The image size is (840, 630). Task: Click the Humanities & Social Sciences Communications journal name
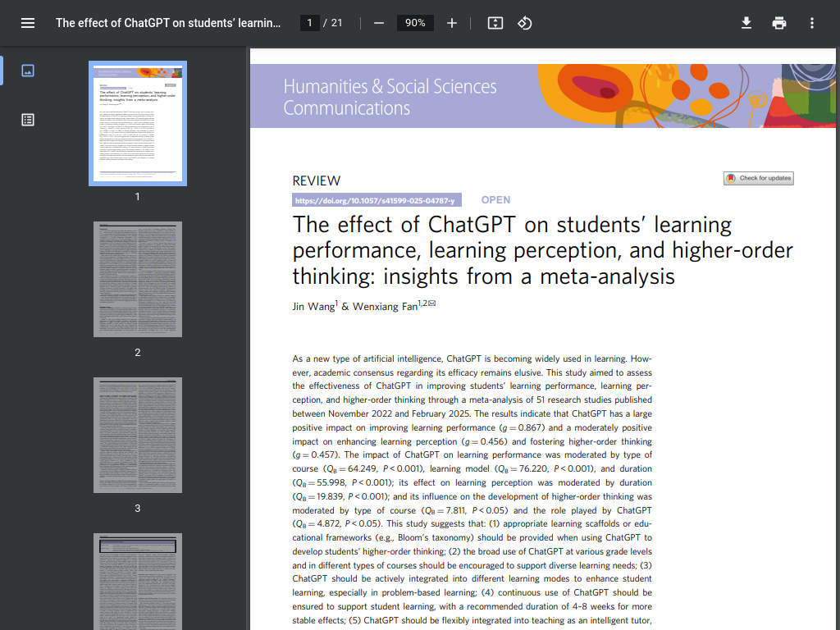click(390, 97)
